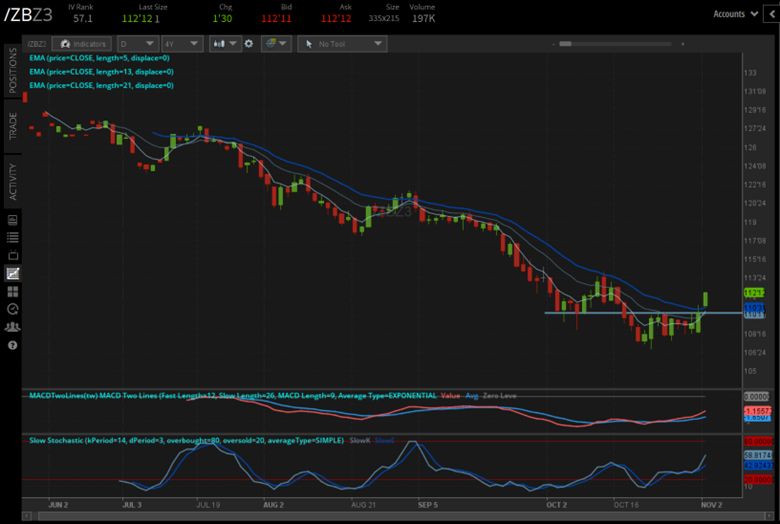Open the D aggregation period dropdown
The height and width of the screenshot is (524, 780).
click(135, 44)
